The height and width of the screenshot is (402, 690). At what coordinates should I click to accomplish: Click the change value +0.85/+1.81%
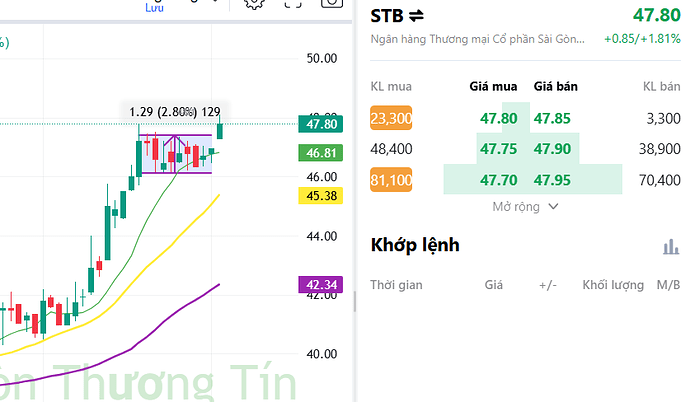click(x=642, y=39)
